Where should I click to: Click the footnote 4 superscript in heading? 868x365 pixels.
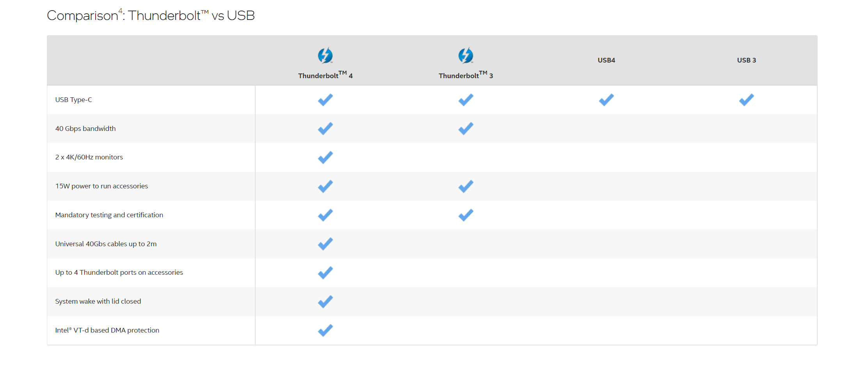pyautogui.click(x=120, y=11)
